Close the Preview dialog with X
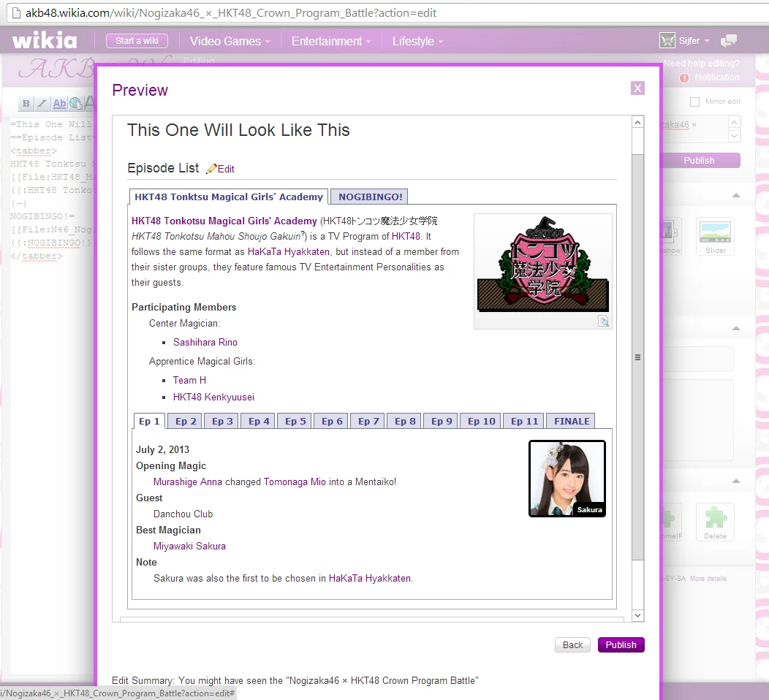Image resolution: width=769 pixels, height=700 pixels. (x=637, y=88)
